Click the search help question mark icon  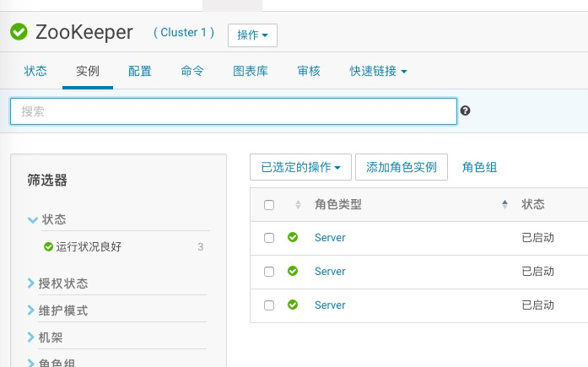[x=466, y=111]
